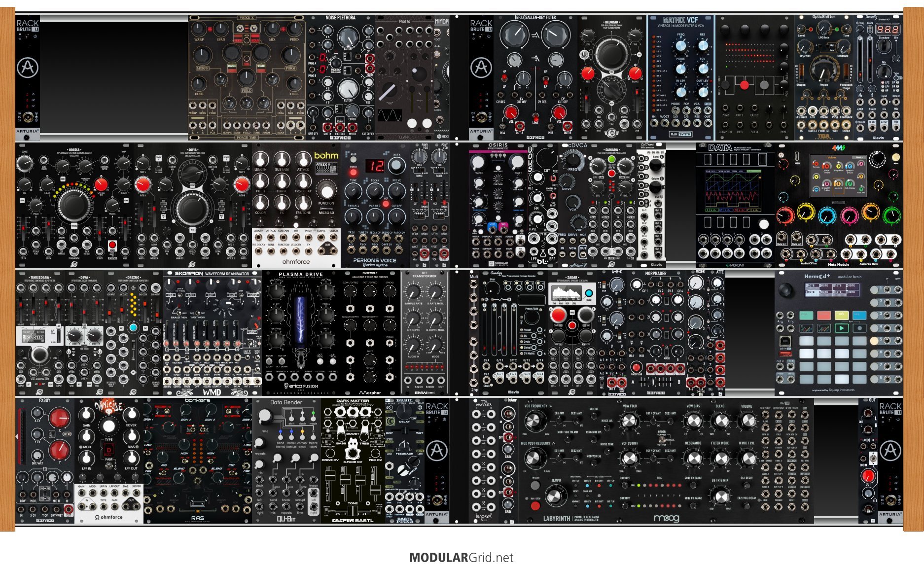The height and width of the screenshot is (568, 924).
Task: Click the Mordax DATA oscilloscope screen
Action: (x=733, y=190)
